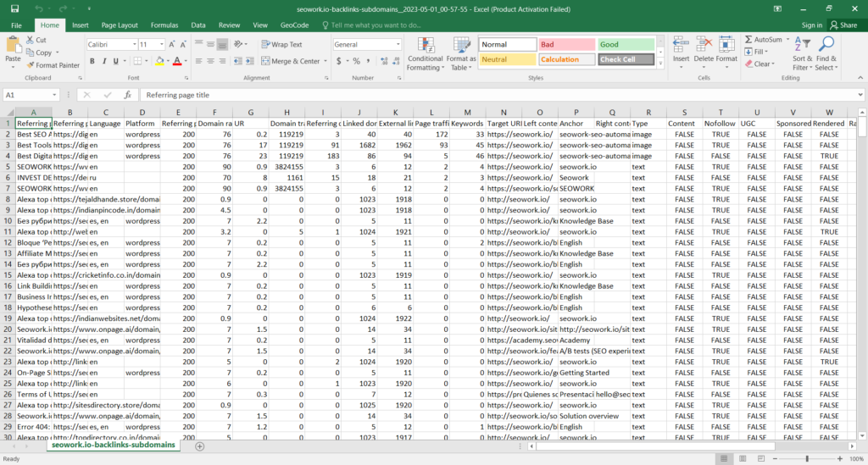Enable Wrap Text
The height and width of the screenshot is (465, 868).
click(281, 44)
